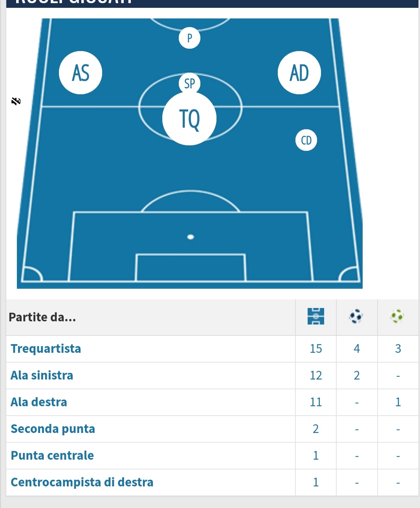Open the Trequartista link
Image resolution: width=420 pixels, height=508 pixels.
(x=46, y=348)
